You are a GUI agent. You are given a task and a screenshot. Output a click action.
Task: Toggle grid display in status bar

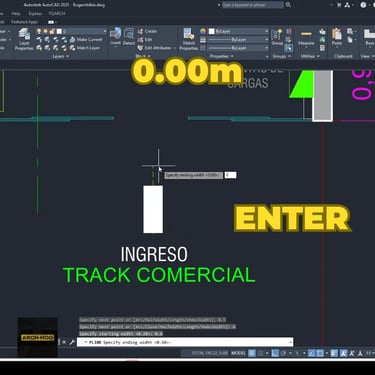[x=252, y=353]
